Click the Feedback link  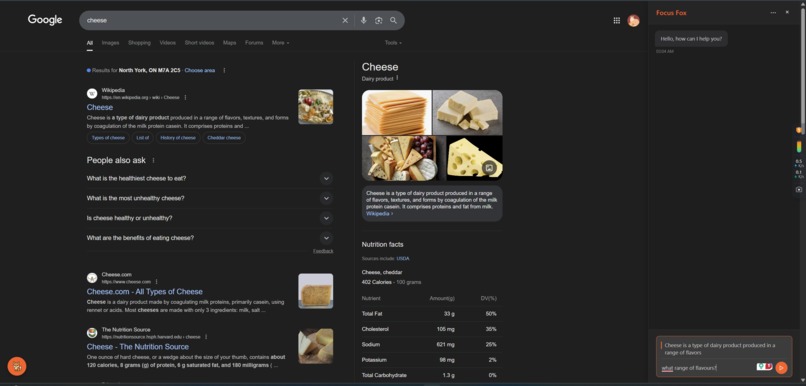point(323,251)
